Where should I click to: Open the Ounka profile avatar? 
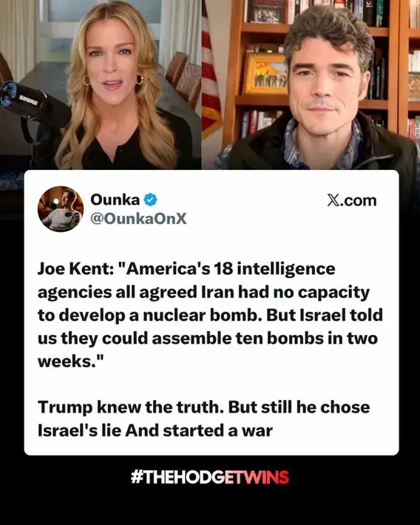(x=61, y=209)
